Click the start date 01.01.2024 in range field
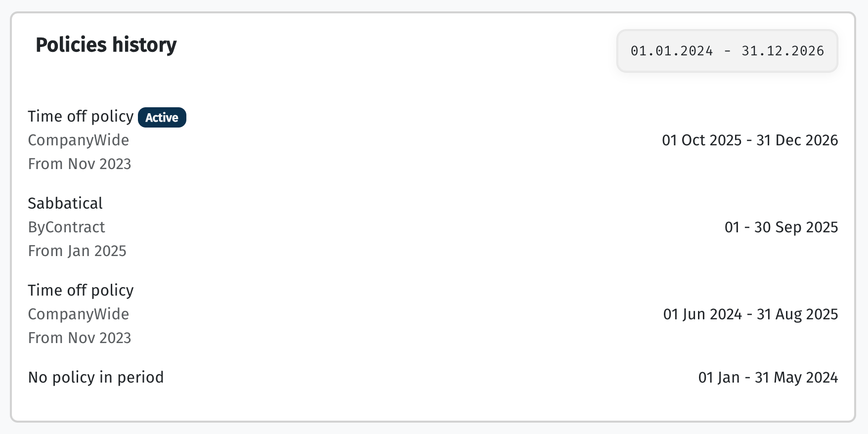The height and width of the screenshot is (434, 868). 672,51
